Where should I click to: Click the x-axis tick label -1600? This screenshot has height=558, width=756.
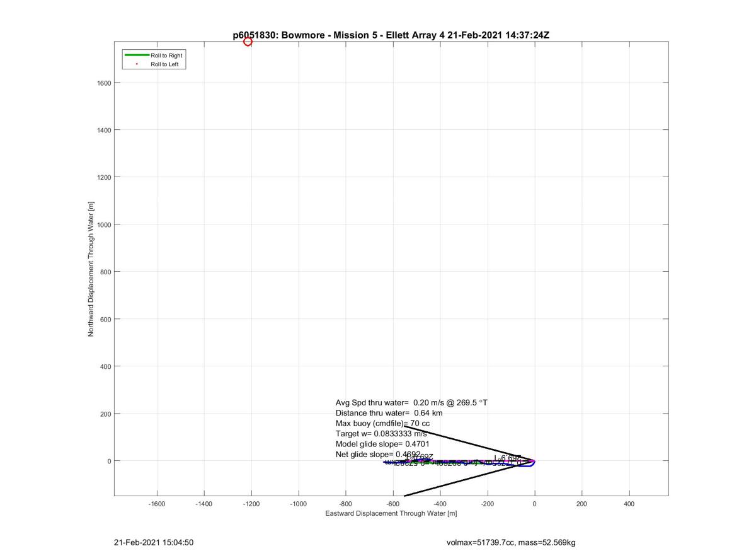click(x=156, y=504)
